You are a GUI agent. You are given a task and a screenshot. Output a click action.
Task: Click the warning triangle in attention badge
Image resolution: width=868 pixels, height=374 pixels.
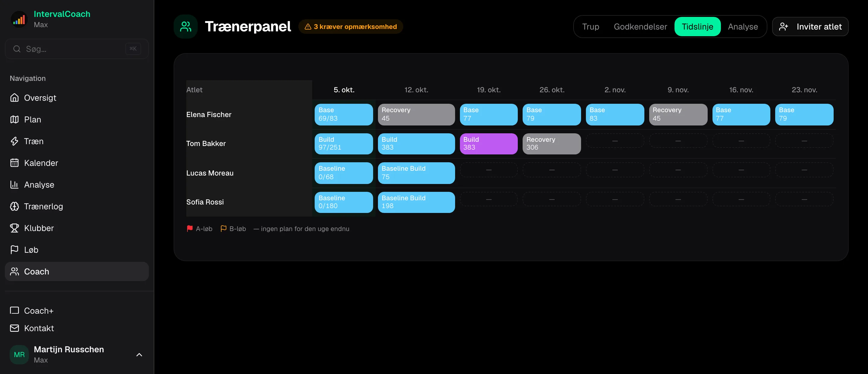(308, 27)
